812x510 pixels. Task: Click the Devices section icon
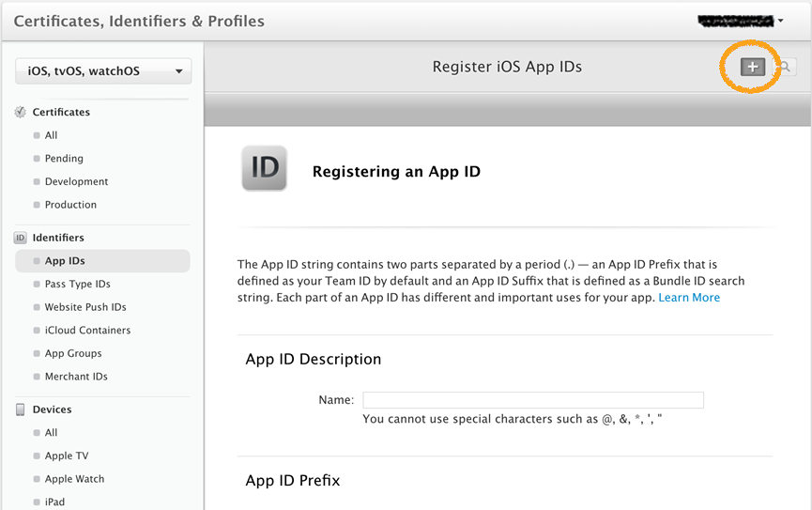pyautogui.click(x=21, y=410)
